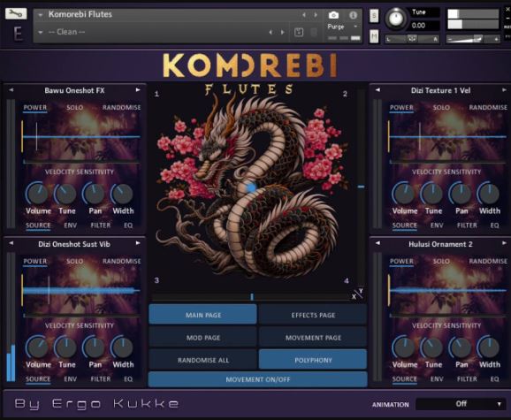Previous sample arrow for Hulusi Ornament 2
This screenshot has width=511, height=420.
coord(378,243)
